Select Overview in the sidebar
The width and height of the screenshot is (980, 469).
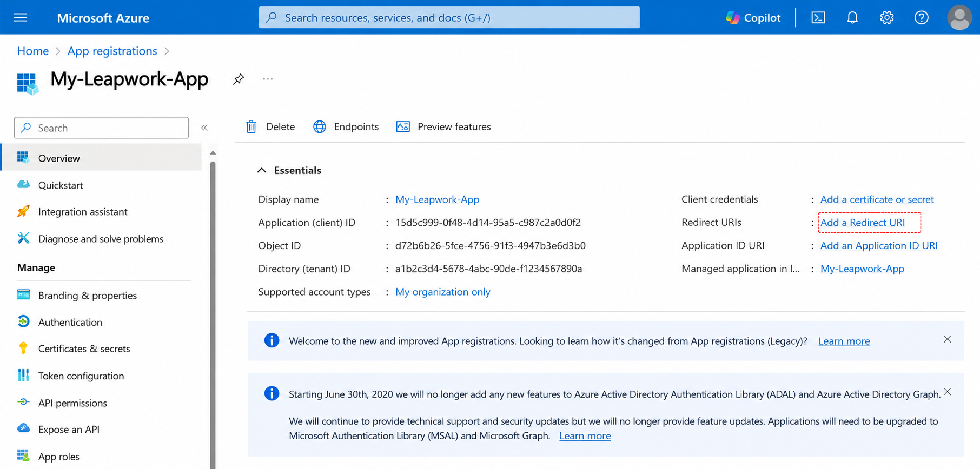102,158
